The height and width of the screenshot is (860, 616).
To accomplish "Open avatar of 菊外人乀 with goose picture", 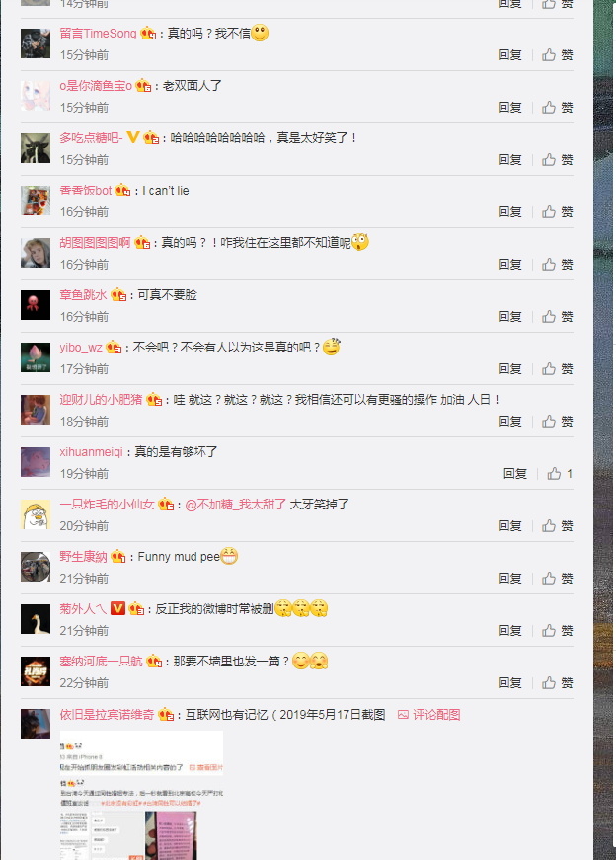I will (36, 619).
